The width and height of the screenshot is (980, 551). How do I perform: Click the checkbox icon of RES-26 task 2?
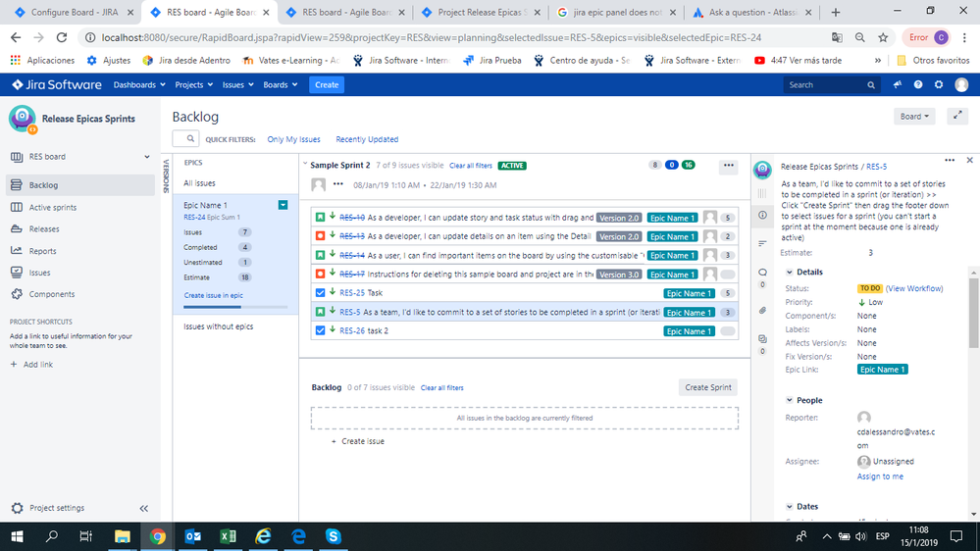click(x=320, y=330)
